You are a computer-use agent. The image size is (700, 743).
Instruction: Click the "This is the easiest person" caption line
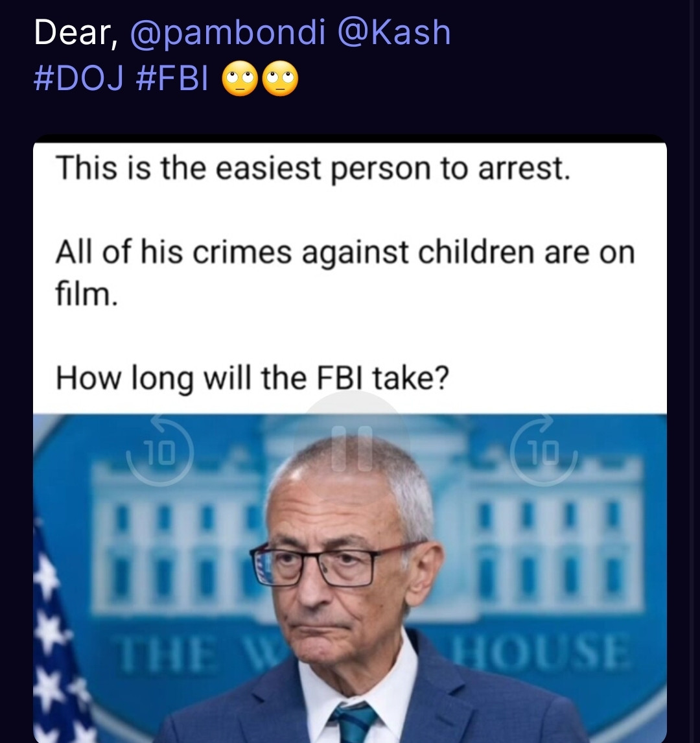click(x=312, y=169)
